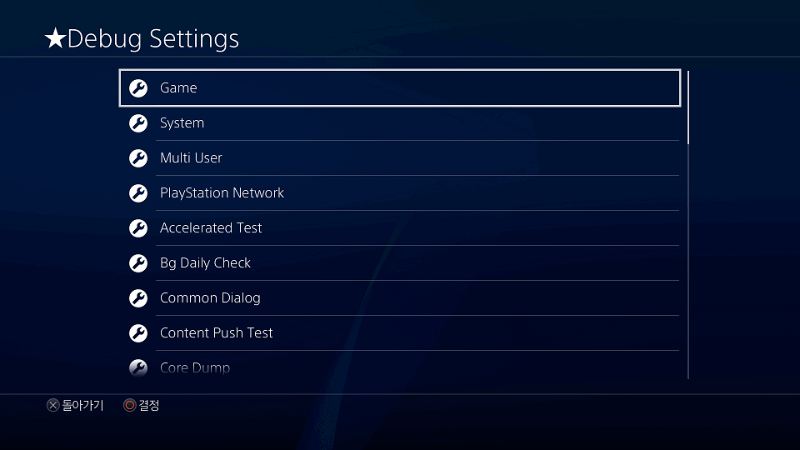Click the PlayStation Network wrench icon
This screenshot has height=450, width=800.
coord(138,193)
